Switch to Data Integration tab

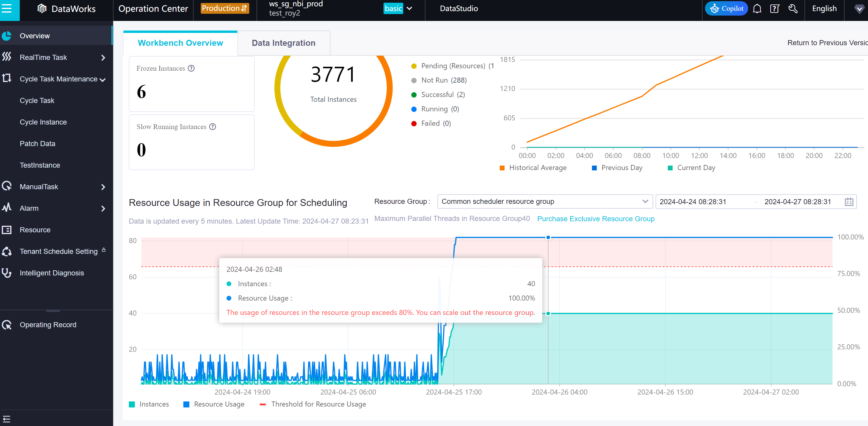(x=283, y=43)
